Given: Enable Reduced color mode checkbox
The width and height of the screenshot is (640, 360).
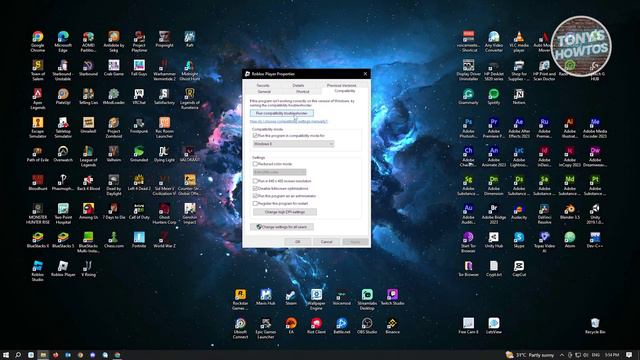Looking at the screenshot, I should 256,164.
